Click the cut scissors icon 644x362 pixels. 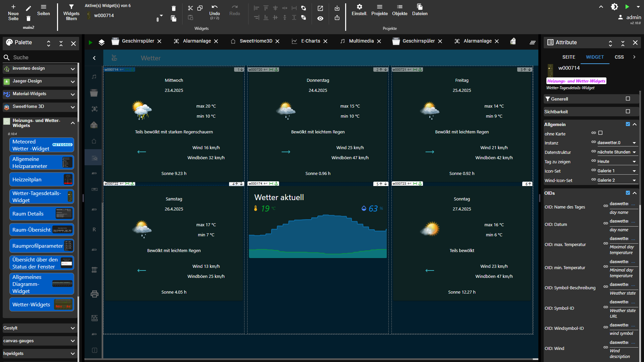tap(191, 8)
